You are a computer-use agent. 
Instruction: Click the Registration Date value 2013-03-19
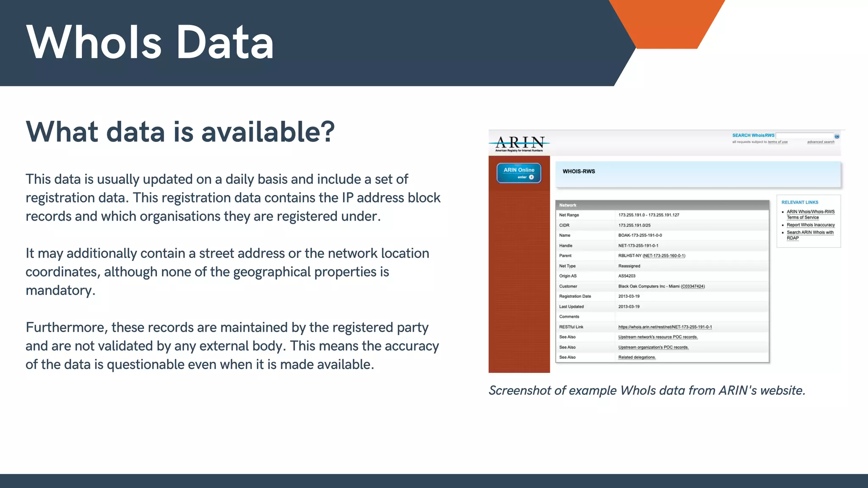coord(629,297)
